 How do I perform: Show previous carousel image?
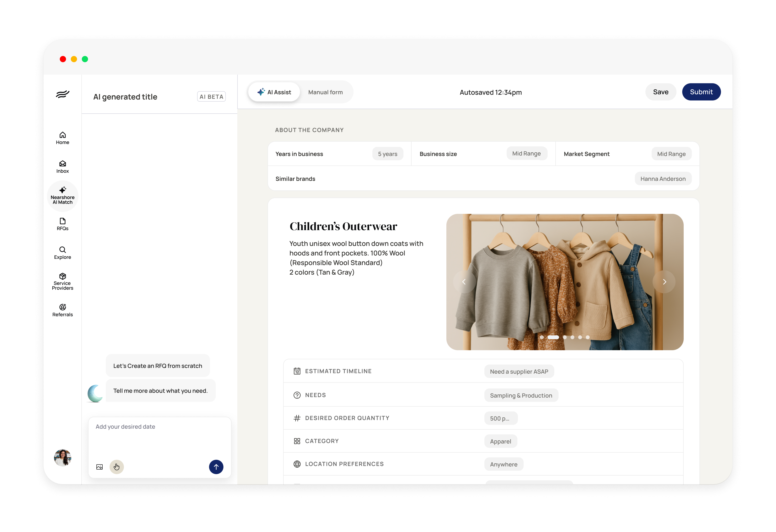464,282
